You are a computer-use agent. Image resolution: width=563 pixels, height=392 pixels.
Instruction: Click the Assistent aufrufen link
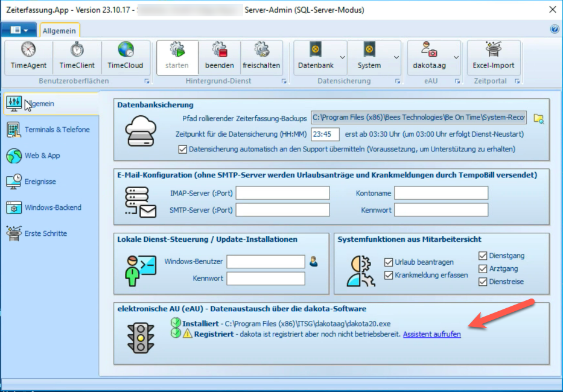431,334
